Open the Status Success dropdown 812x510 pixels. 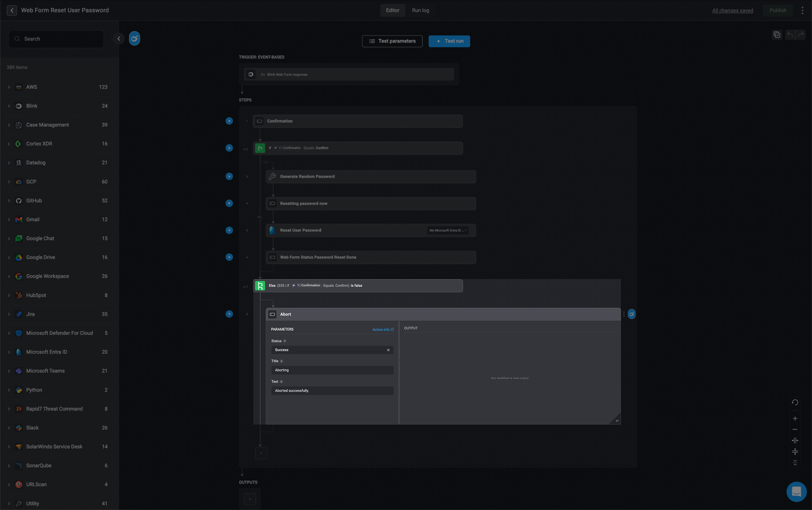[332, 350]
